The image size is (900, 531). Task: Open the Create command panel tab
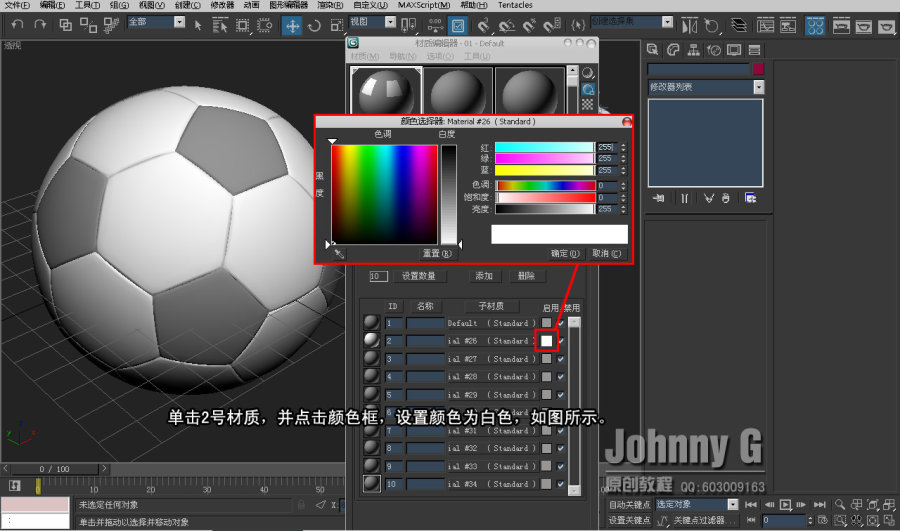[x=653, y=50]
